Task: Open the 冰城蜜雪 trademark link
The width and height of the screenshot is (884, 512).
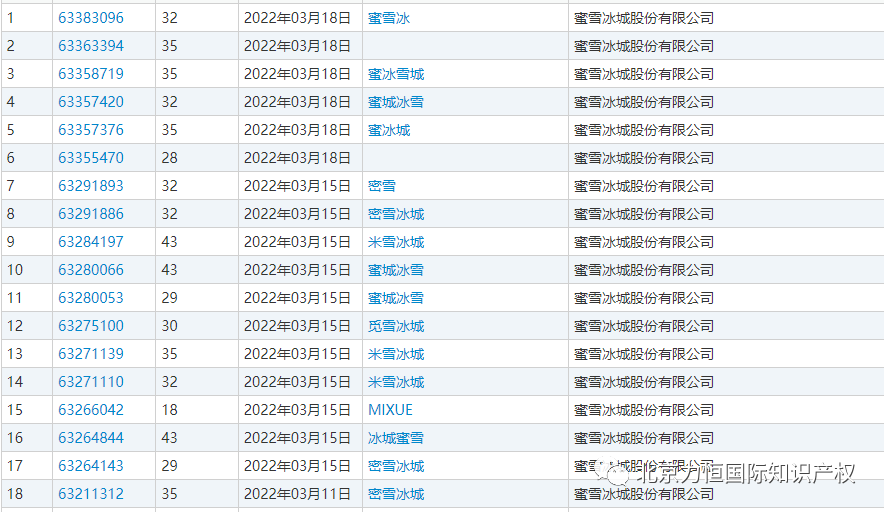Action: [396, 438]
